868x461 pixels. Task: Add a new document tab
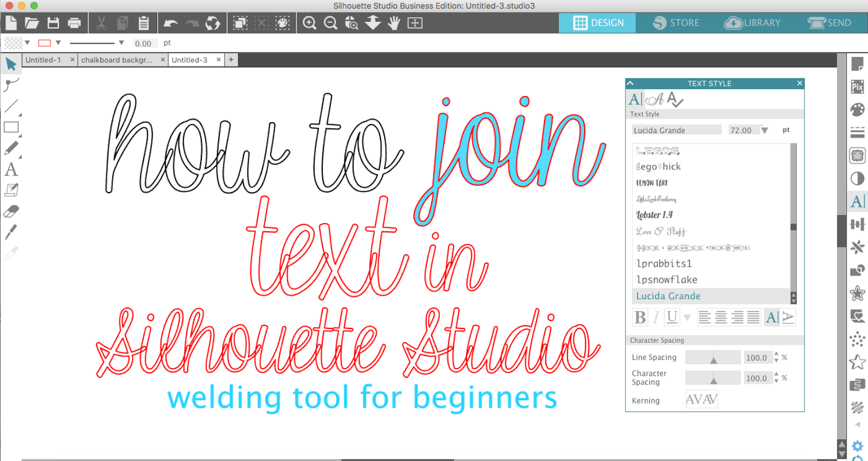(x=231, y=60)
